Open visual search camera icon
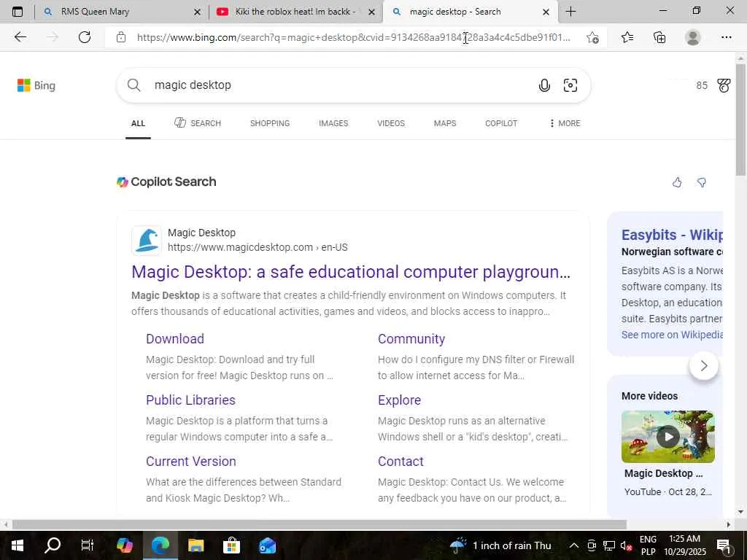Viewport: 747px width, 560px height. coord(570,85)
